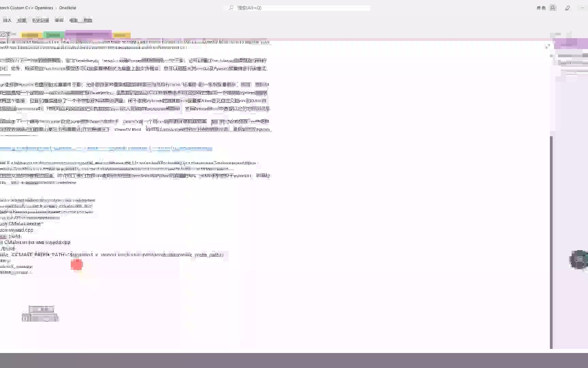588x368 pixels.
Task: Click the floating round button at right edge
Action: [x=579, y=260]
